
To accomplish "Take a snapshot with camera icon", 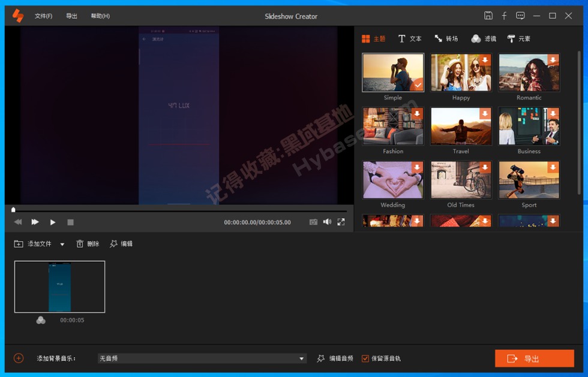I will click(313, 222).
